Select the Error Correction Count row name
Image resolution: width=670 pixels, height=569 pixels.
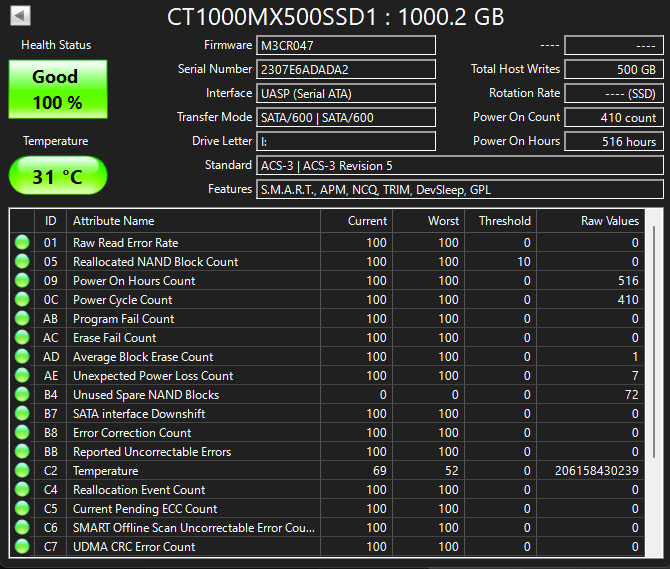coord(132,433)
